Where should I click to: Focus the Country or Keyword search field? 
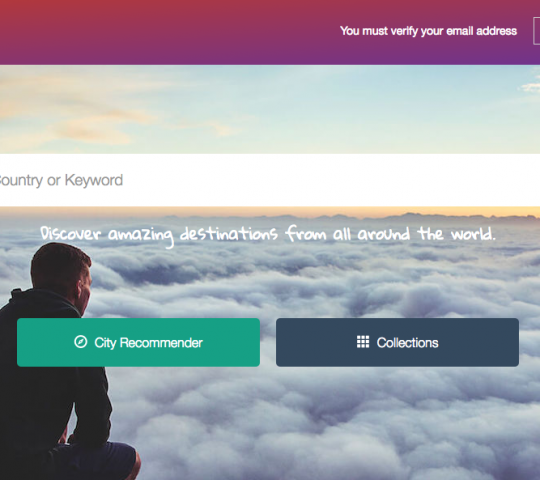[x=270, y=180]
